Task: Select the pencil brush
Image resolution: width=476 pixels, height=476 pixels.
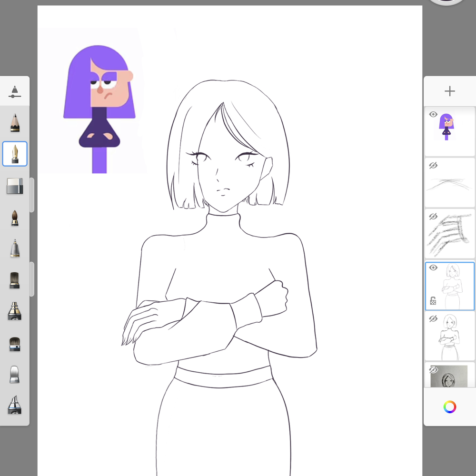Action: click(15, 123)
